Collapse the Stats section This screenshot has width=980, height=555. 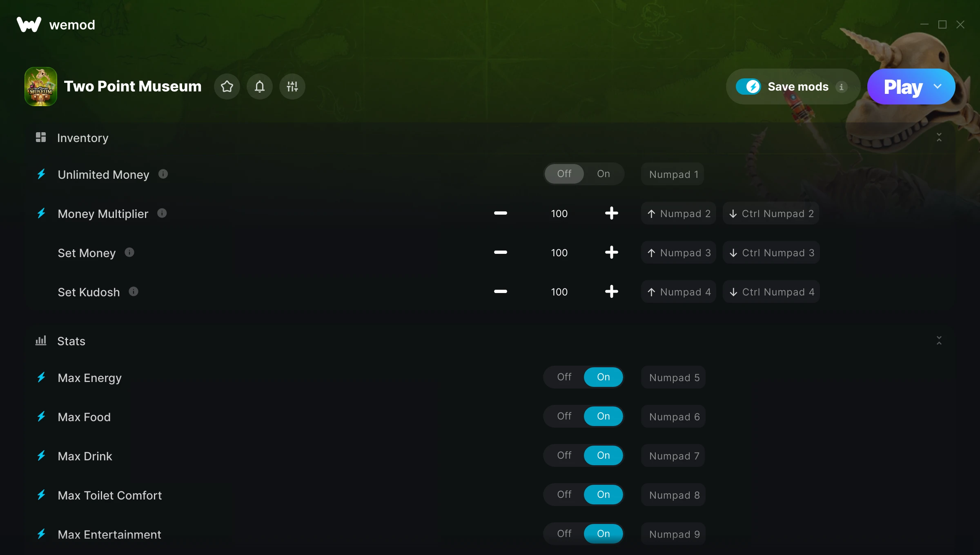pyautogui.click(x=939, y=341)
